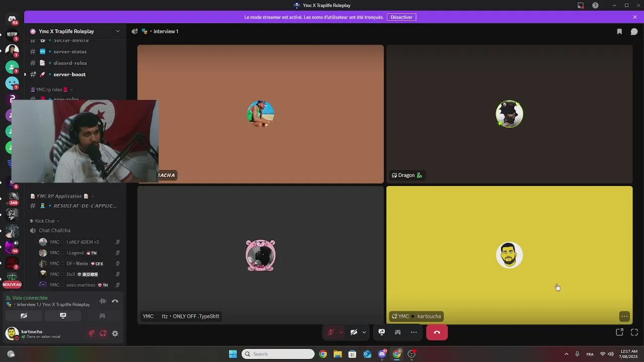Open user settings gear
The height and width of the screenshot is (362, 644).
tap(115, 333)
